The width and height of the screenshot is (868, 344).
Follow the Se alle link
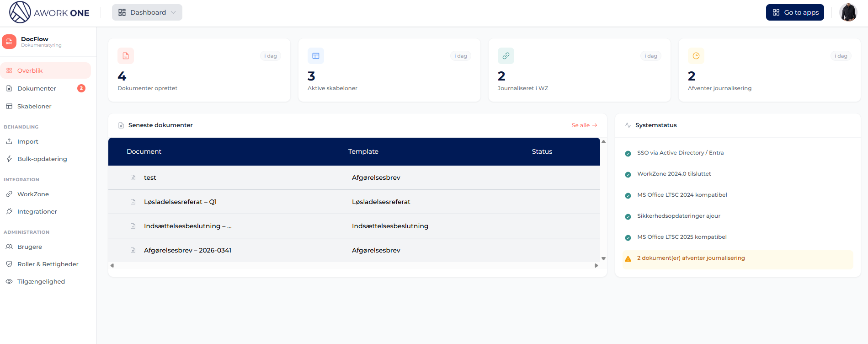(x=584, y=125)
